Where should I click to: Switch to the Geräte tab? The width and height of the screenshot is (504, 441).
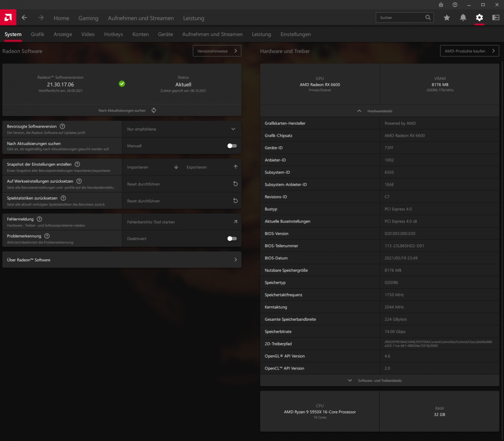point(165,34)
